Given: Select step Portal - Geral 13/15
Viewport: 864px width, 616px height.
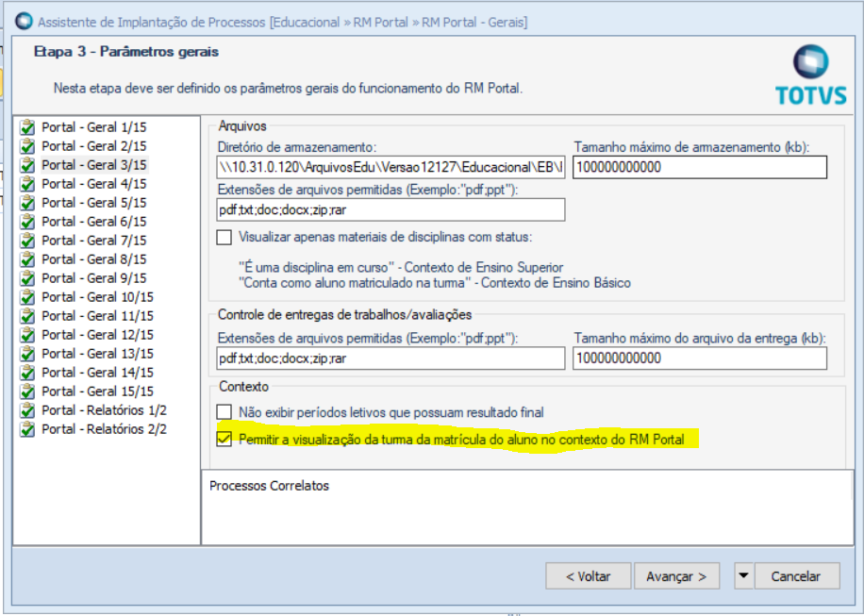Looking at the screenshot, I should click(97, 354).
